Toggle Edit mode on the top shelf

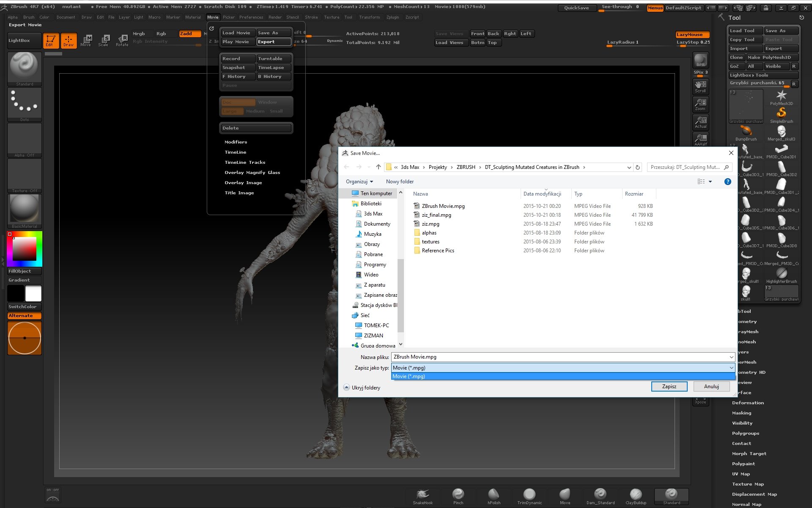click(51, 40)
